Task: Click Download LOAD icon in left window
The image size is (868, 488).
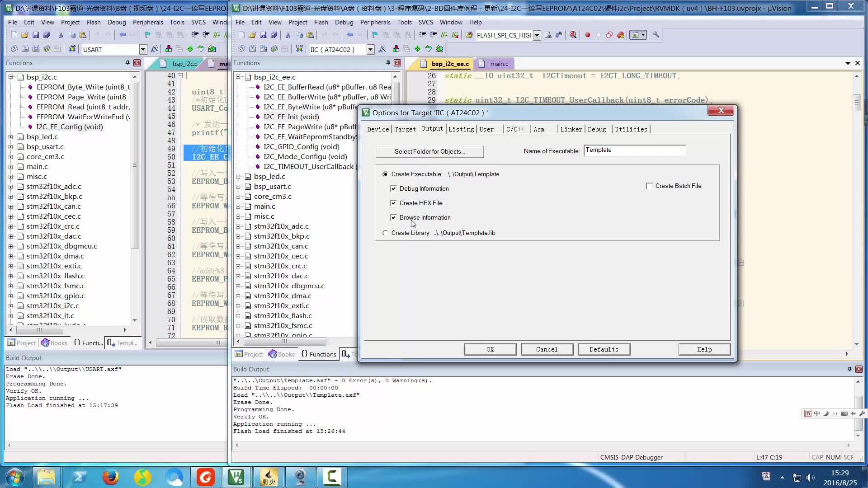Action: (x=71, y=49)
